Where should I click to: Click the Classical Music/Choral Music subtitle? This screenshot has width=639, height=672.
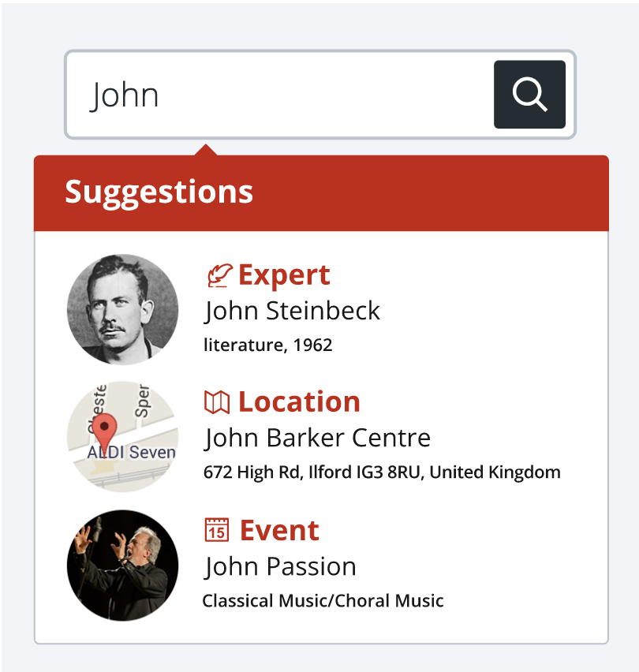point(323,601)
